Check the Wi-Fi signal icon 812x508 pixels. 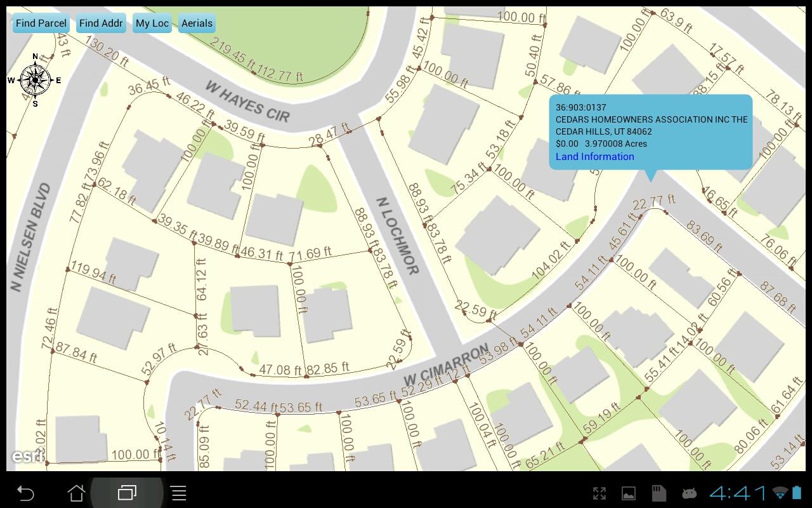click(781, 493)
